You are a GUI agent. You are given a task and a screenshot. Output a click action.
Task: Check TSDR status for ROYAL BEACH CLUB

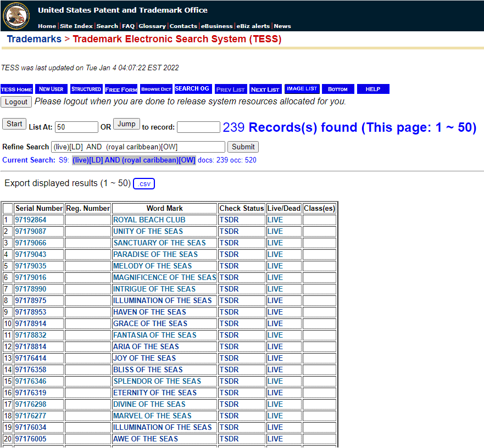tap(229, 220)
